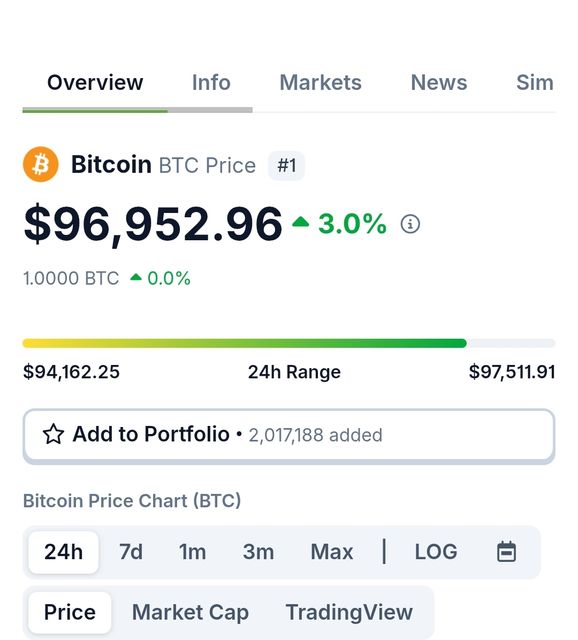Show the Max timeframe chart
The width and height of the screenshot is (578, 640).
pos(332,552)
